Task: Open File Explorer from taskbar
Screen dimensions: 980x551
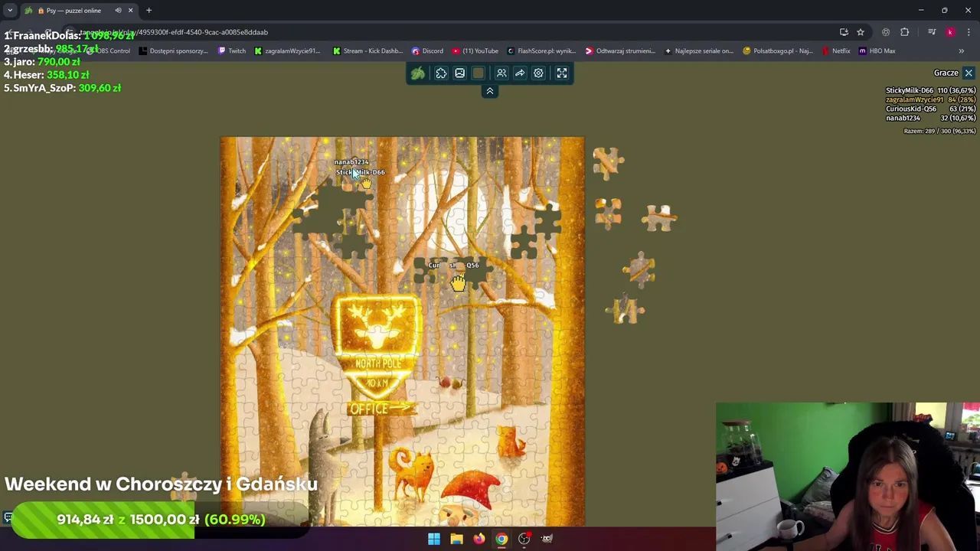Action: pyautogui.click(x=456, y=539)
